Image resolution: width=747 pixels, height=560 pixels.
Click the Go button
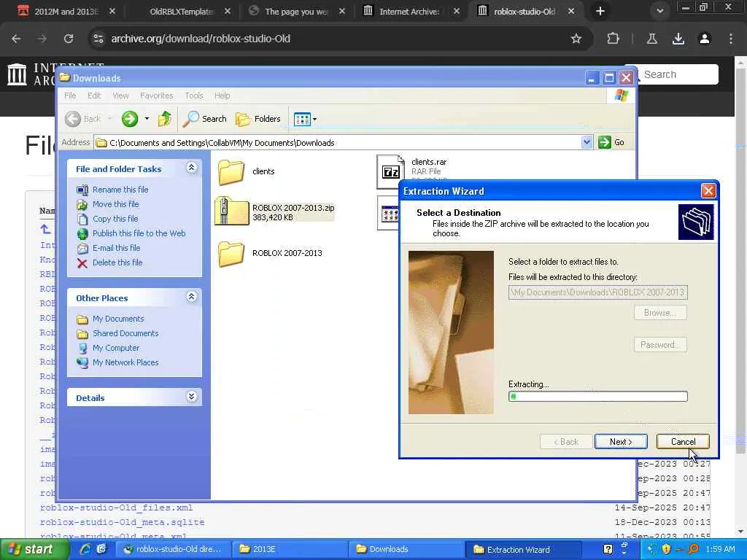coord(611,142)
